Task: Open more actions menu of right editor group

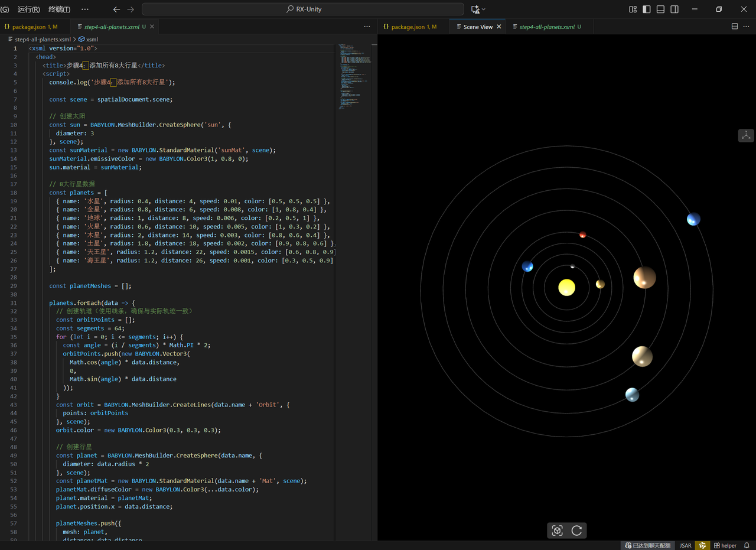Action: (x=747, y=27)
